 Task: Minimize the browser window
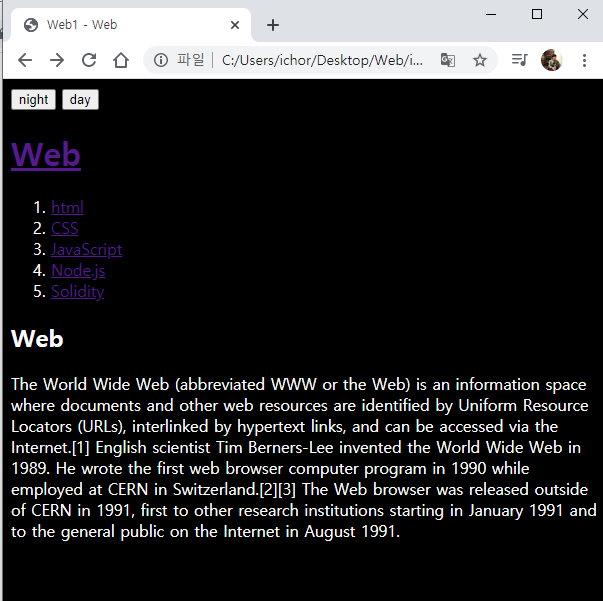point(491,15)
